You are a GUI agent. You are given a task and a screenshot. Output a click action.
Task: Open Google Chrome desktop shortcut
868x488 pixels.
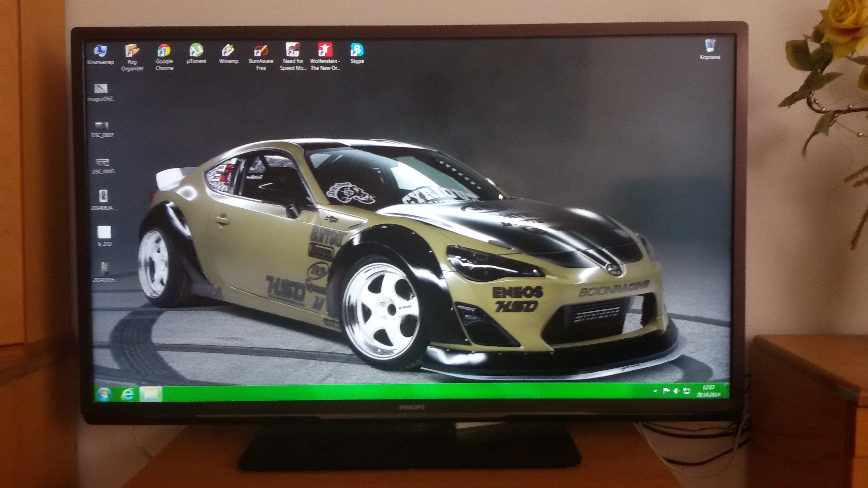coord(164,57)
